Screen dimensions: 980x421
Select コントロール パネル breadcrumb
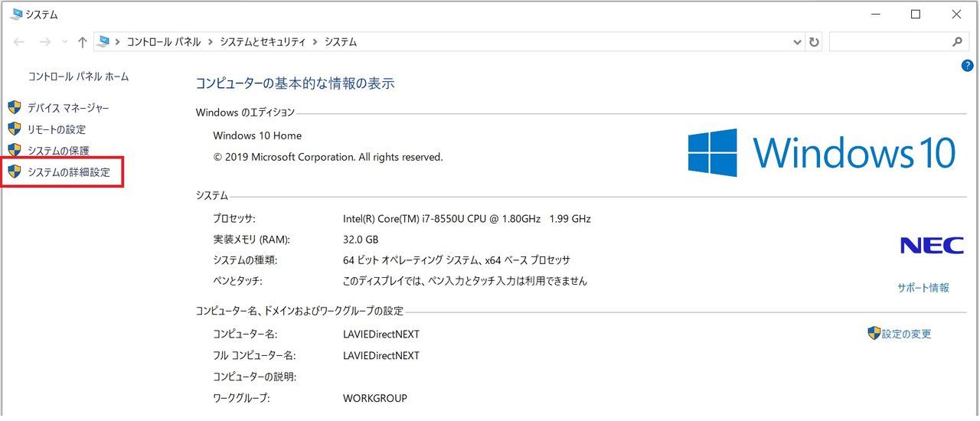tap(162, 42)
